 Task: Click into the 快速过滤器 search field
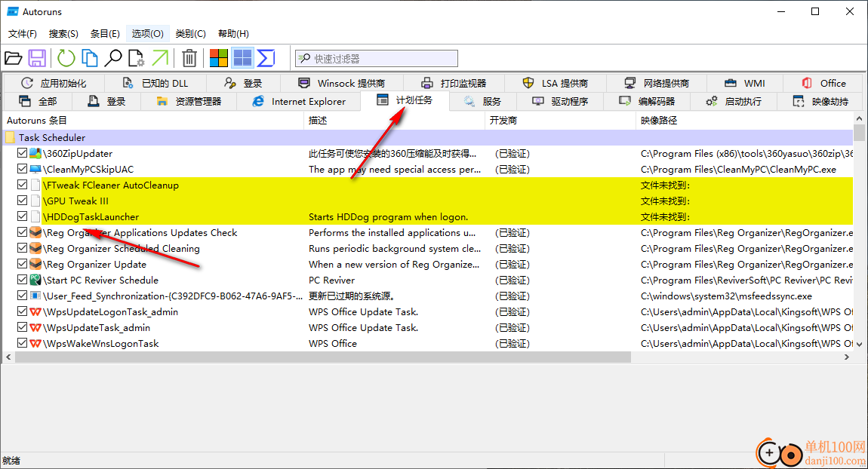pos(377,58)
